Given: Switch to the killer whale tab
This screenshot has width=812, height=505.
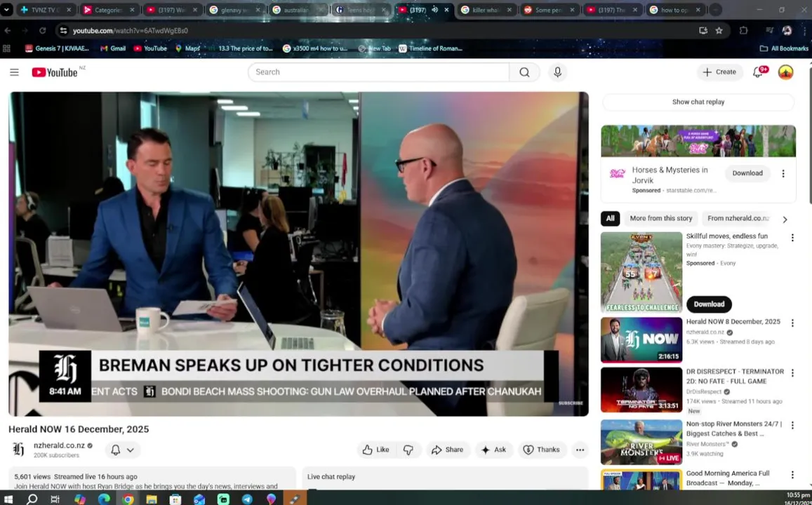Looking at the screenshot, I should pyautogui.click(x=487, y=10).
